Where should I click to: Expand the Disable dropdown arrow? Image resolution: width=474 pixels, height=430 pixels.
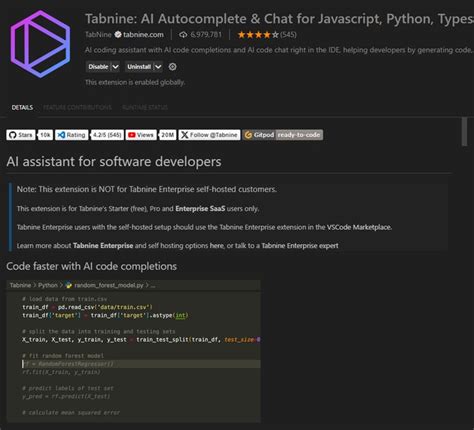click(115, 67)
